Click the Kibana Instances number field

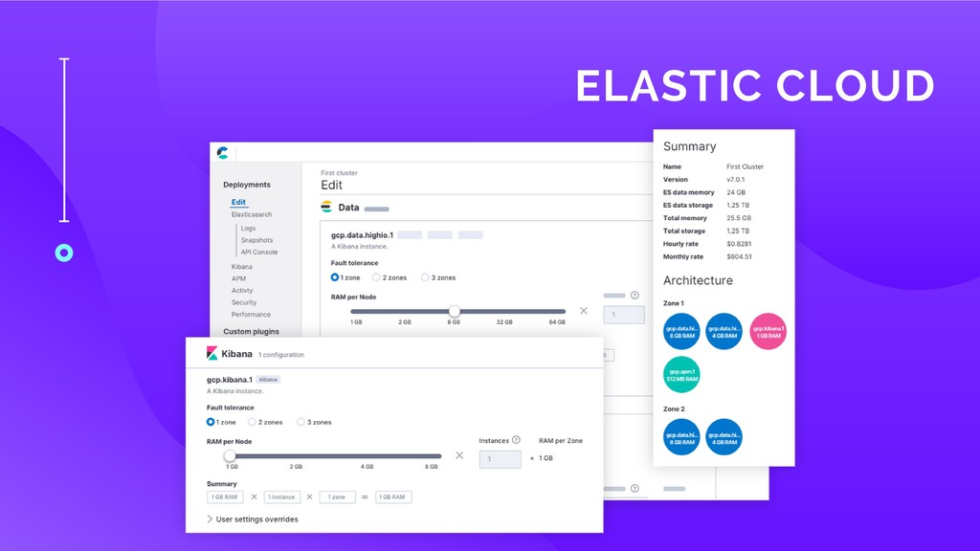pyautogui.click(x=500, y=459)
